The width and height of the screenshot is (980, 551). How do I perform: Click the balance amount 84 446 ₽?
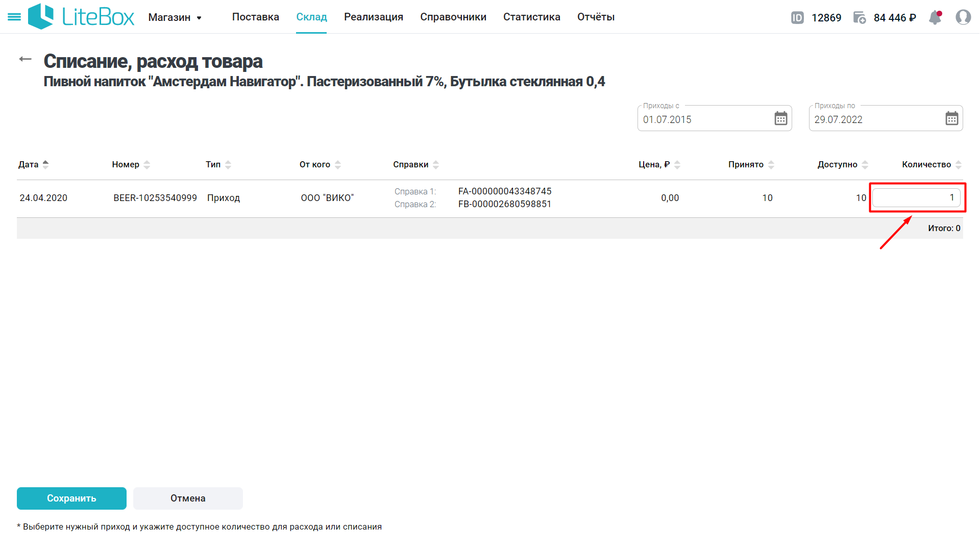[894, 18]
